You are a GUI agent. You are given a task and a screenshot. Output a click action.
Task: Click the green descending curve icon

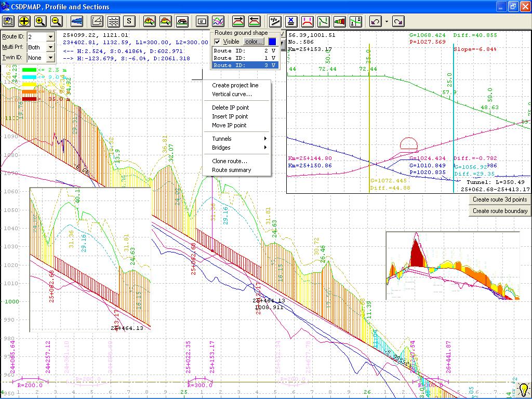pos(324,21)
